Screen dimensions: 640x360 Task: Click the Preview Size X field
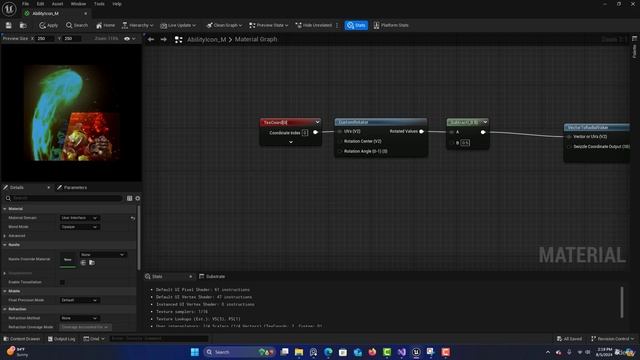pyautogui.click(x=44, y=38)
